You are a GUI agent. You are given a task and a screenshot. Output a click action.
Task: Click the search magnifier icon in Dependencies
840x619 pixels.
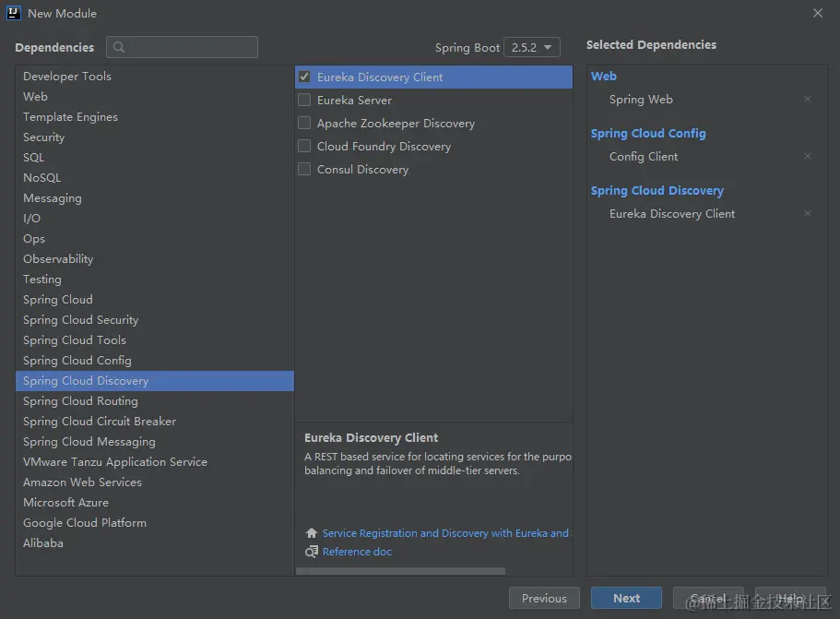point(119,47)
